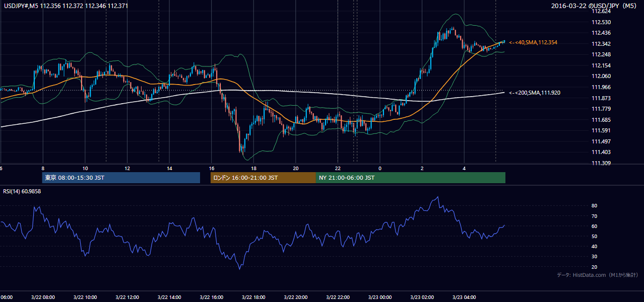Click hour tick 2 under the price chart
This screenshot has width=644, height=302.
[422, 169]
